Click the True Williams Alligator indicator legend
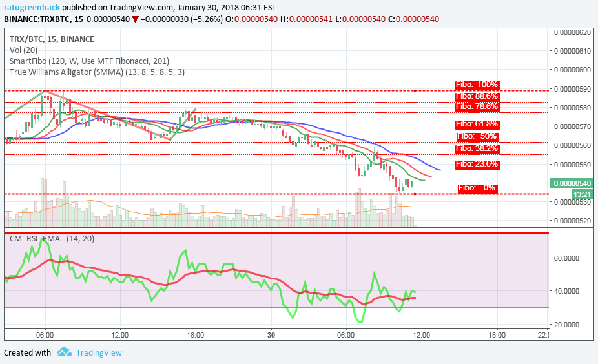 coord(97,72)
